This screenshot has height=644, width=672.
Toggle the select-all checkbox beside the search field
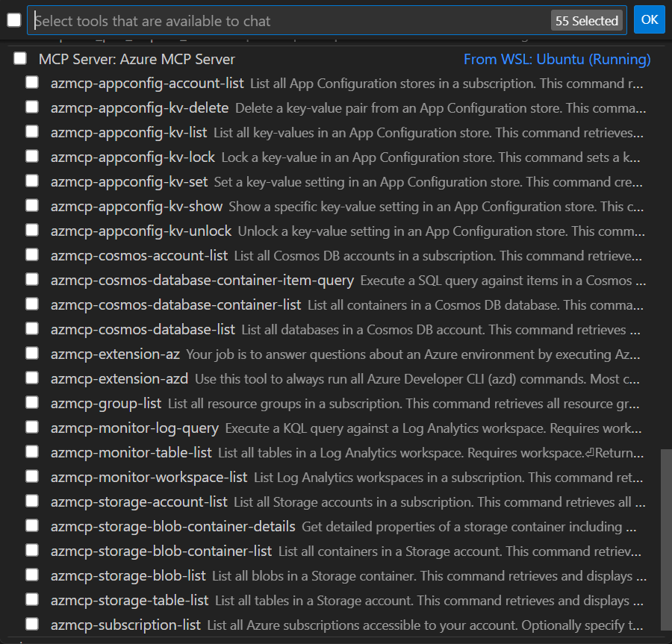pyautogui.click(x=14, y=20)
